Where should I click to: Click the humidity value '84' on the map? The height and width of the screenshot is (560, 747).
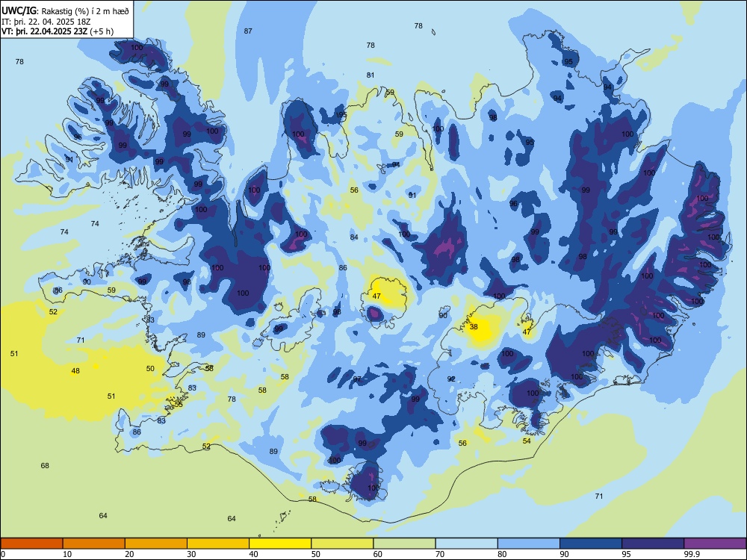(x=354, y=237)
